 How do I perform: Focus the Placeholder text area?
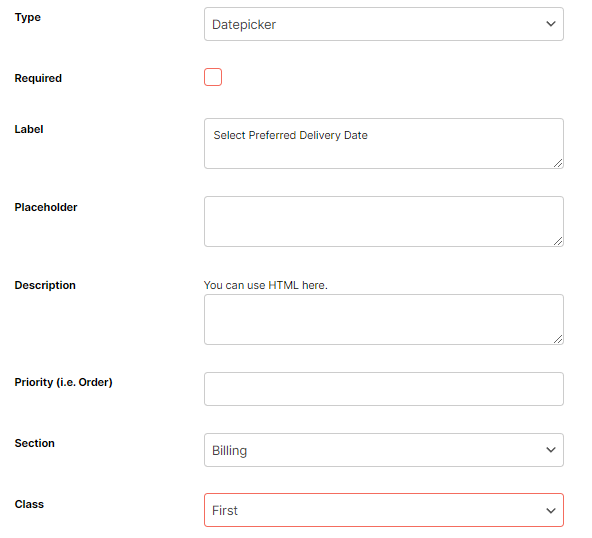click(384, 222)
